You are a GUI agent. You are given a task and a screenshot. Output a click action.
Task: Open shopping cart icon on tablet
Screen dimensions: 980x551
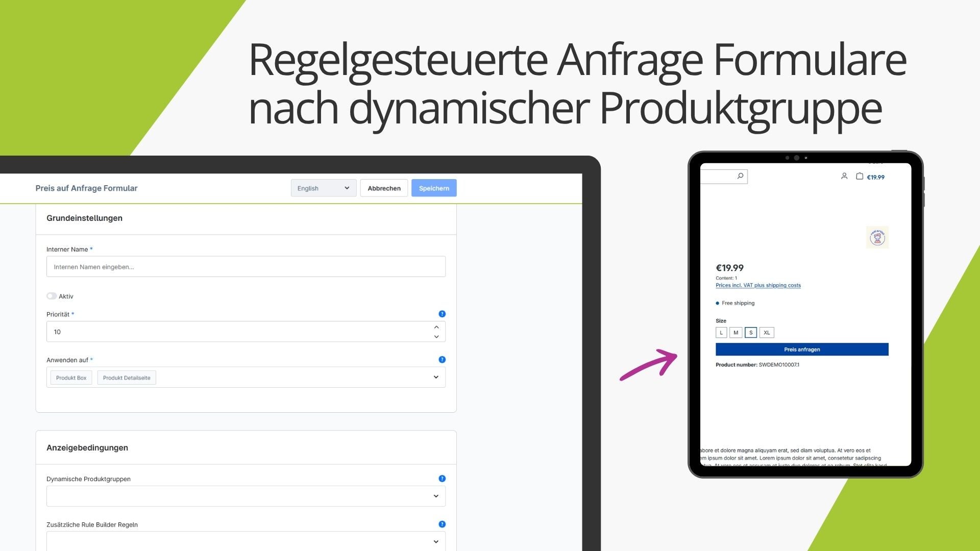pos(860,176)
